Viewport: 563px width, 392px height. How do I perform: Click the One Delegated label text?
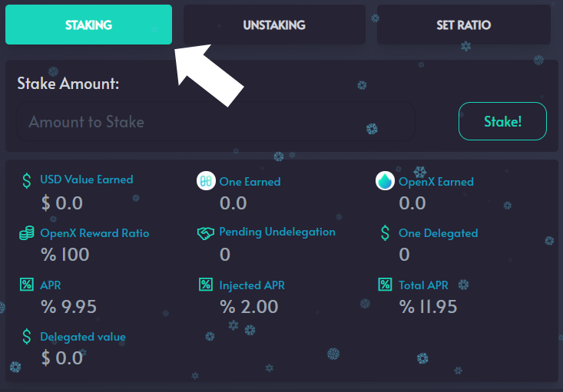coord(438,233)
